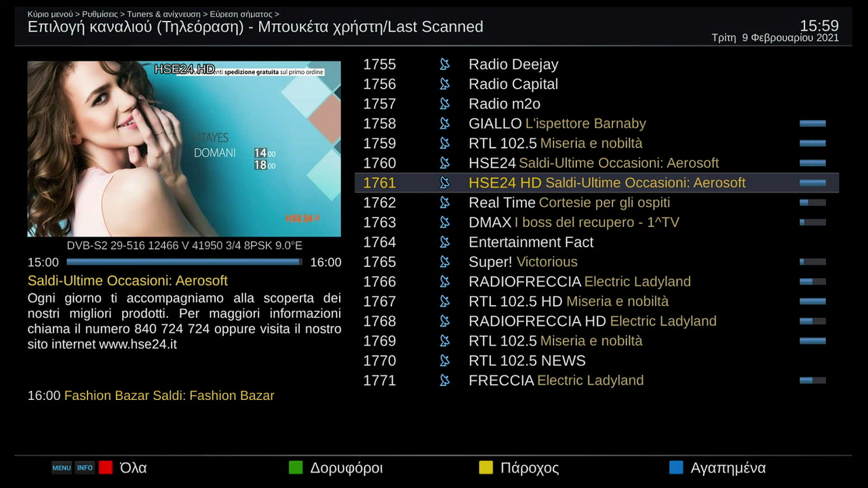Select FRECCIA Electric Ladyland channel

597,380
